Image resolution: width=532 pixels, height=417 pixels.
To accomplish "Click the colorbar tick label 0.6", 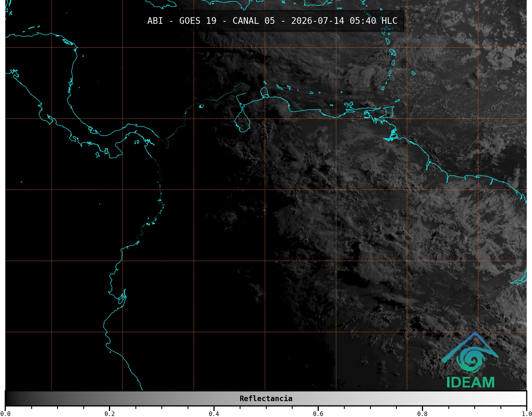I will coord(318,414).
